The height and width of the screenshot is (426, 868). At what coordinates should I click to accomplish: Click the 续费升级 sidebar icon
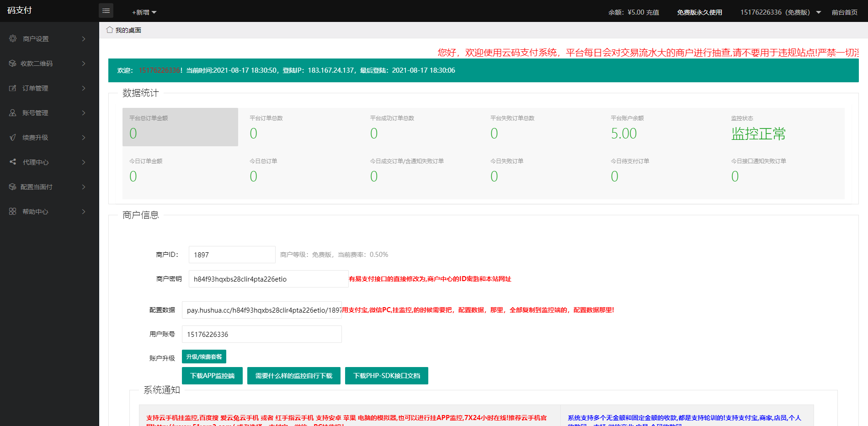(x=13, y=138)
